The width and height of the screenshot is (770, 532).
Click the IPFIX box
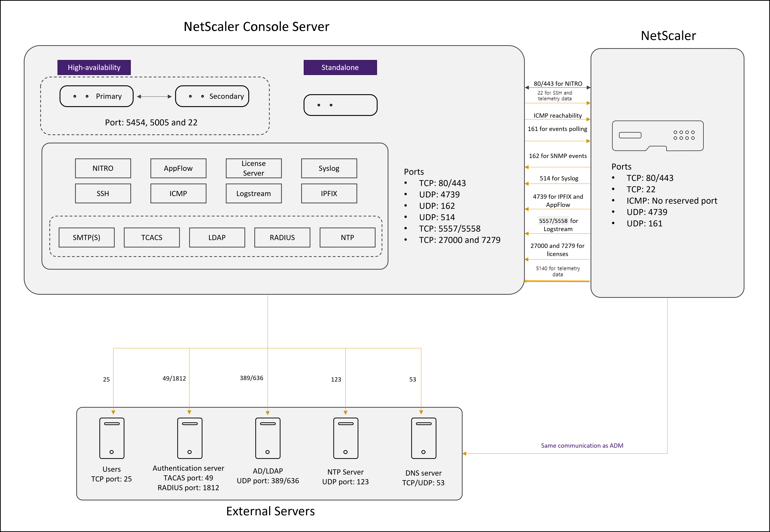[x=329, y=193]
